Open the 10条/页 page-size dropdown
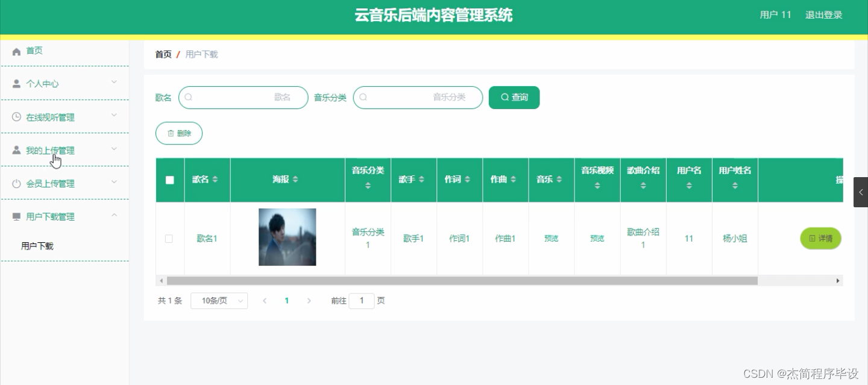Screen dimensions: 868x385 click(x=219, y=300)
